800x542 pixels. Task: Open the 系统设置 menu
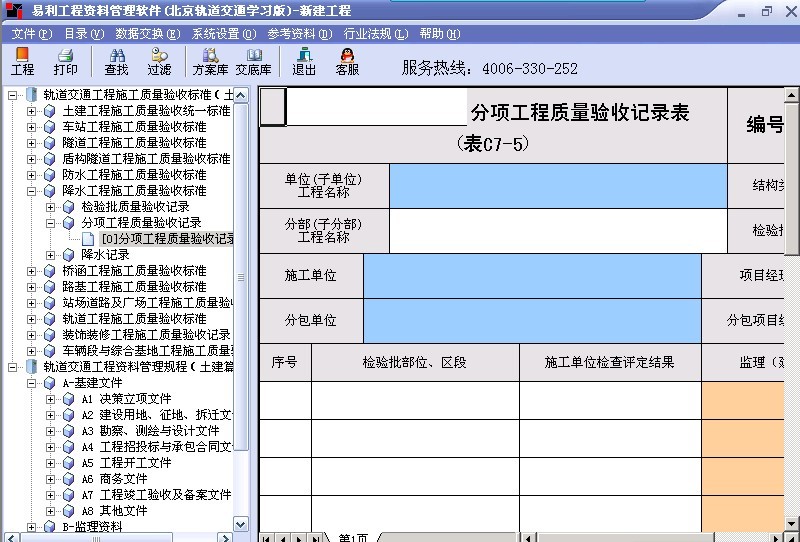223,34
